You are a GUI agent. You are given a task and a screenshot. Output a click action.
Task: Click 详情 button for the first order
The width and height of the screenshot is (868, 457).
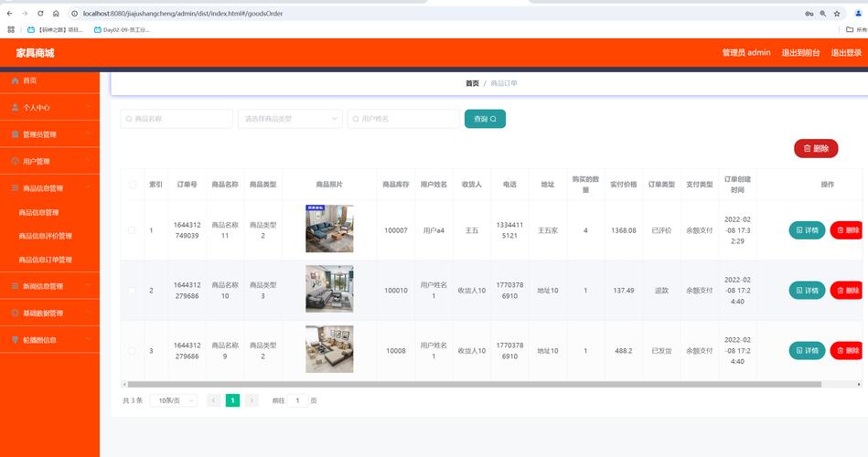click(x=807, y=230)
